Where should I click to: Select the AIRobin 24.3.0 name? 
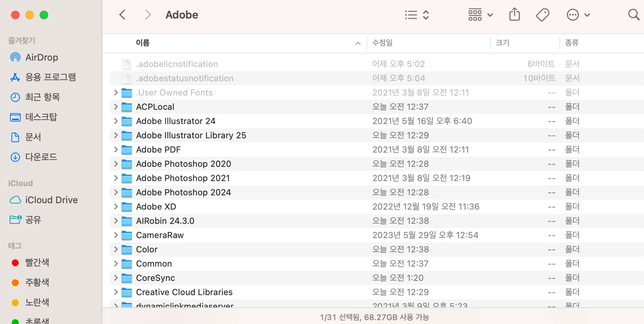[165, 221]
